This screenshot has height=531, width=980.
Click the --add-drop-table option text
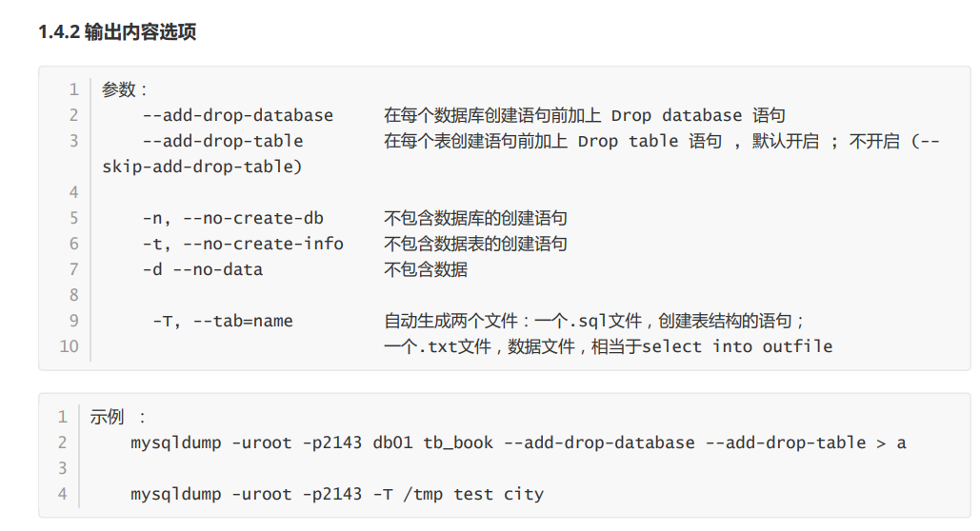coord(222,141)
